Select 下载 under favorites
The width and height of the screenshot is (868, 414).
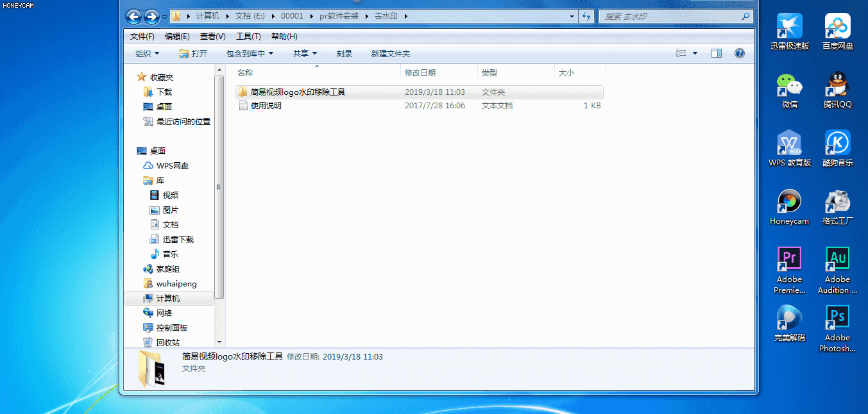tap(158, 92)
